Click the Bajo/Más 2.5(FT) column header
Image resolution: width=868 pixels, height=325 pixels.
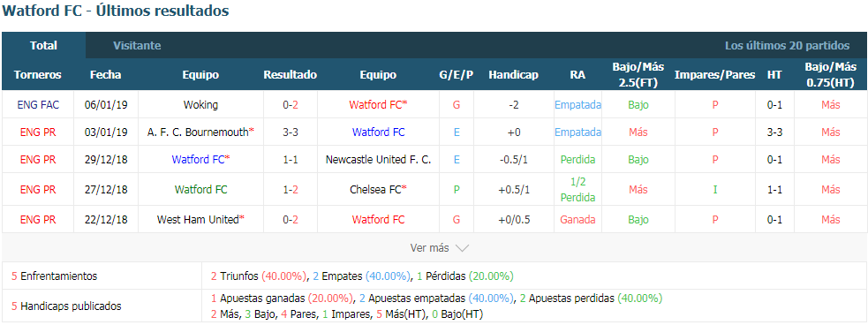click(638, 75)
